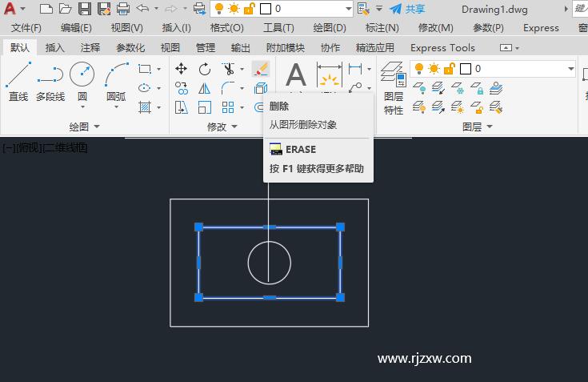
Task: Open the 格式(O) menu
Action: (x=227, y=28)
